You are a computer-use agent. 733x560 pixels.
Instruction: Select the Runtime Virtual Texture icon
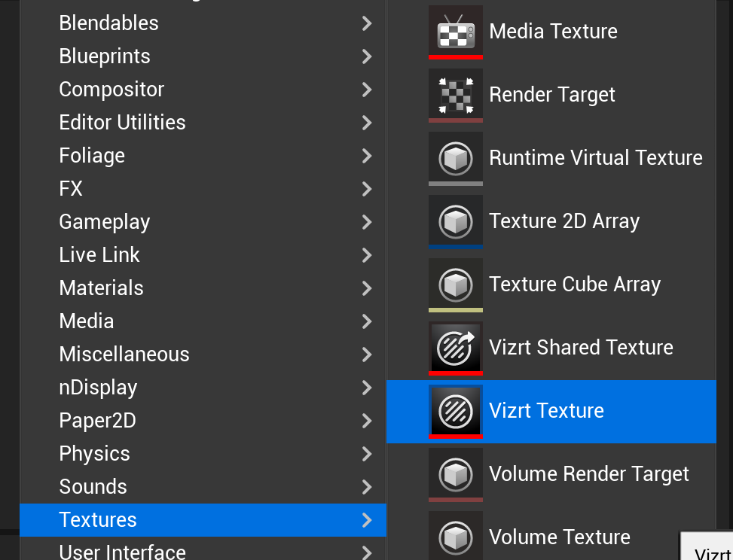coord(455,158)
